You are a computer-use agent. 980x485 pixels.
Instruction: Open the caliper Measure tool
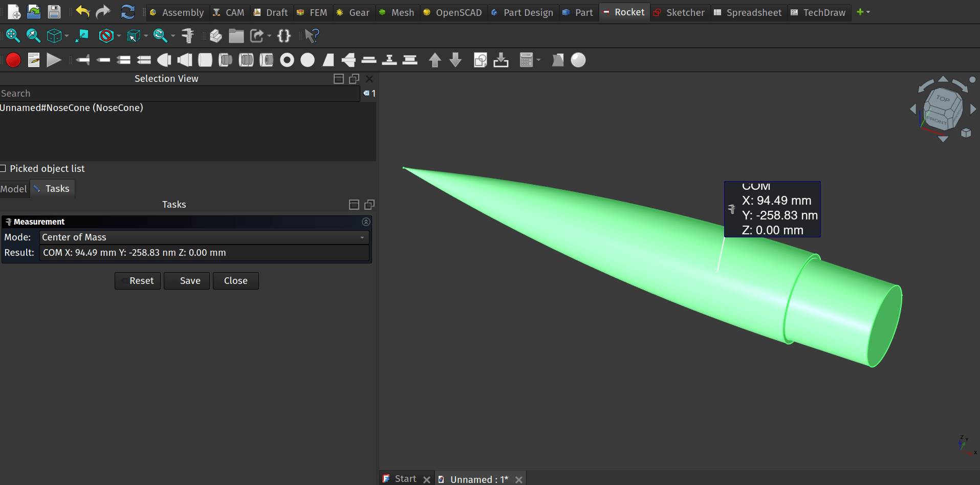coord(188,36)
